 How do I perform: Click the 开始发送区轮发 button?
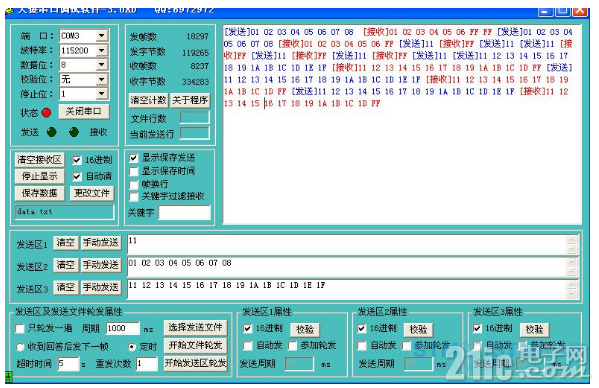tap(195, 363)
